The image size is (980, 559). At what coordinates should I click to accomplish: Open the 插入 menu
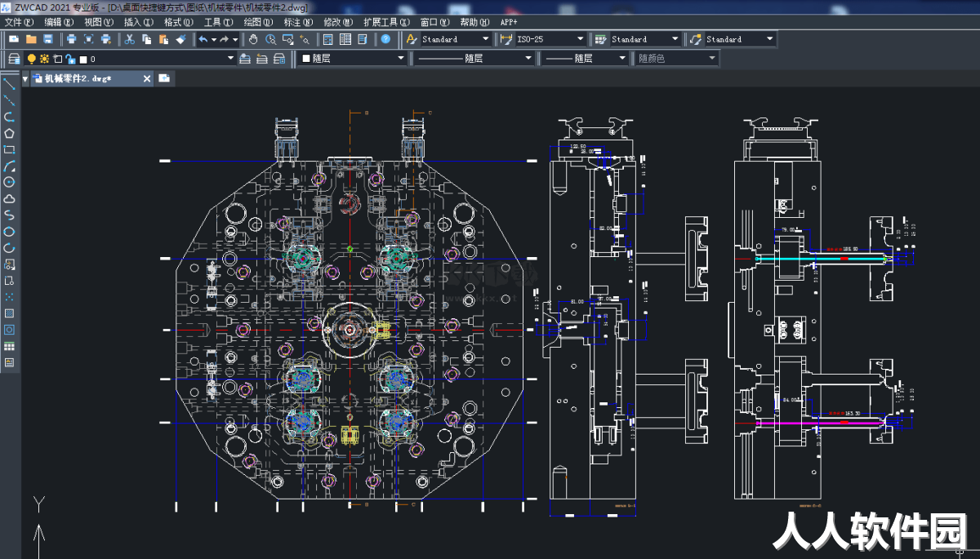coord(138,22)
